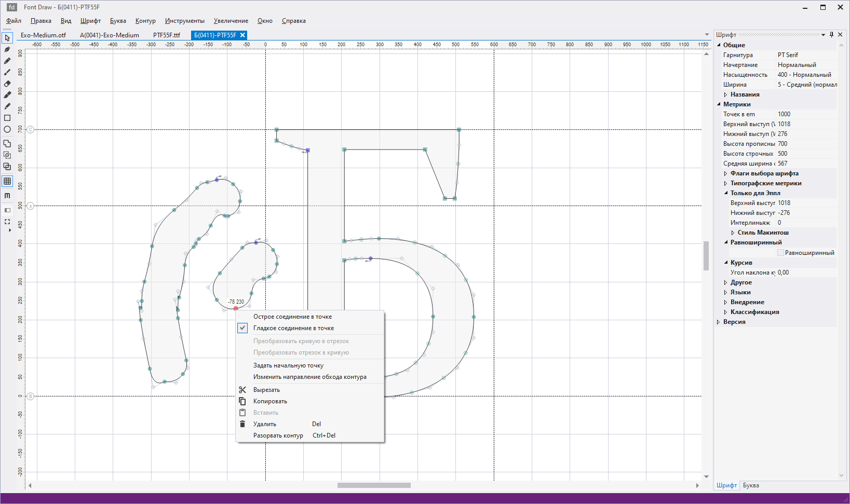The image size is (850, 504).
Task: Click the horizontal canvas scrollbar thumb
Action: pyautogui.click(x=374, y=485)
